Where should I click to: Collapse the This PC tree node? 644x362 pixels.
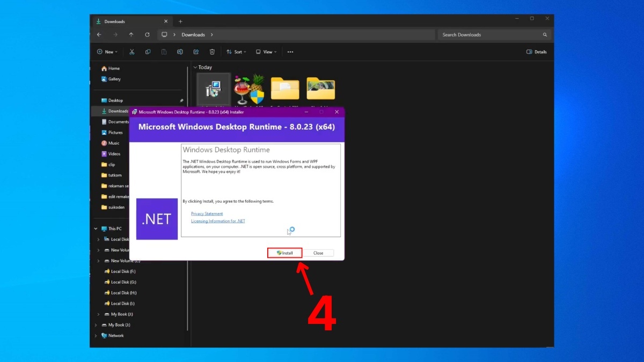click(x=96, y=228)
